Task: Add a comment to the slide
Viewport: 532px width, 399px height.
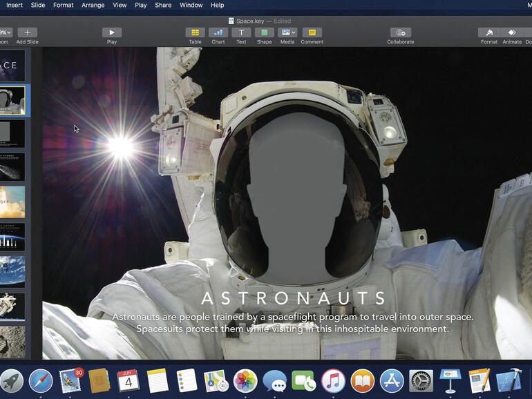Action: click(312, 32)
